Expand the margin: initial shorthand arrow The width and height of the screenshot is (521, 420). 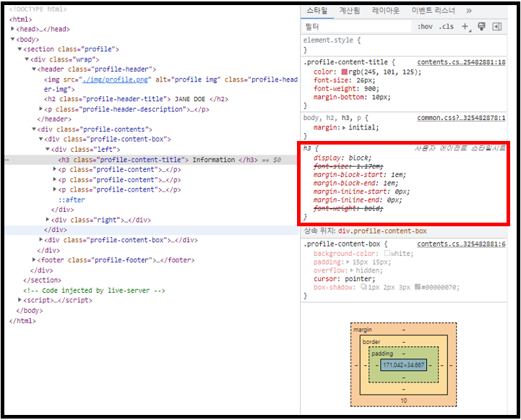(344, 128)
